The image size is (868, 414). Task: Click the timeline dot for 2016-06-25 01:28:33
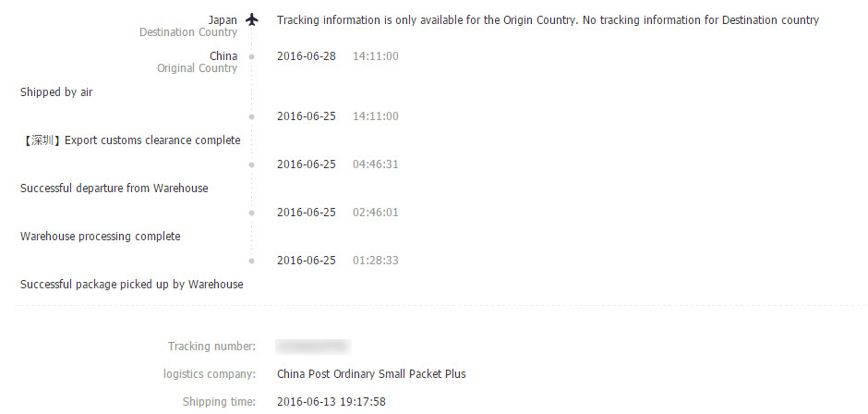251,261
